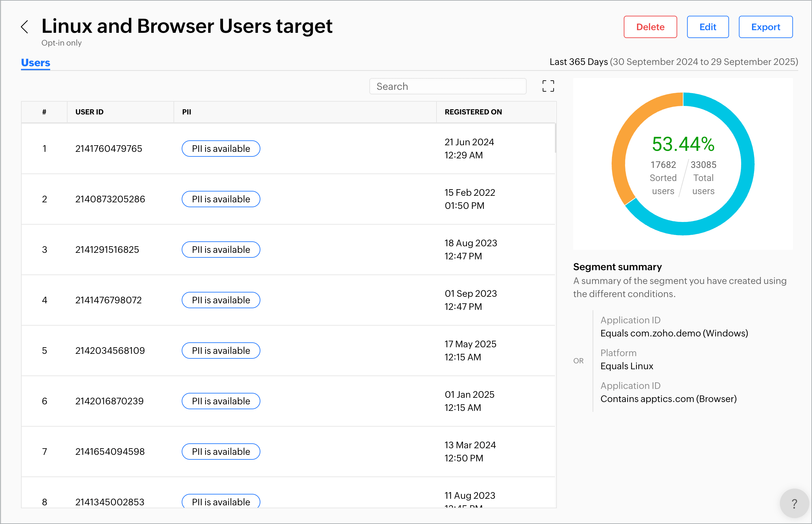
Task: Open the help question mark icon
Action: click(x=794, y=504)
